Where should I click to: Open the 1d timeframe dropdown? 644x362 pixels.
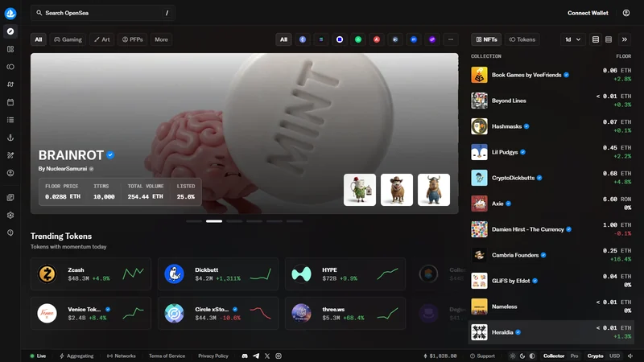pyautogui.click(x=572, y=39)
